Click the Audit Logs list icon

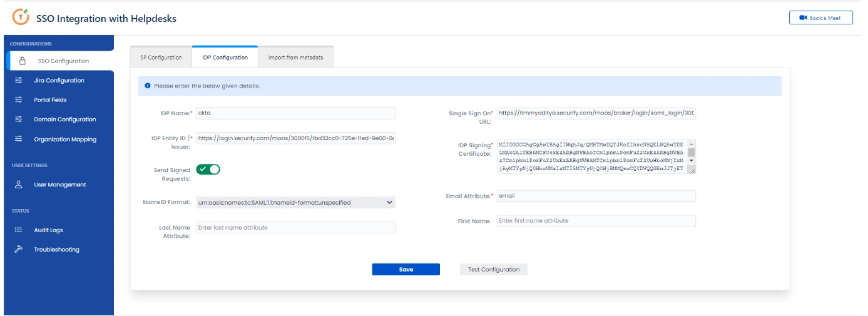[19, 230]
